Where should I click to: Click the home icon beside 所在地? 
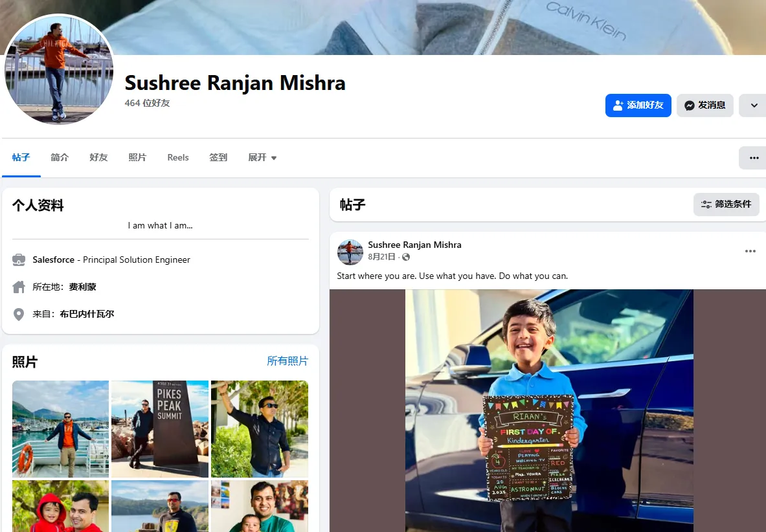coord(19,287)
